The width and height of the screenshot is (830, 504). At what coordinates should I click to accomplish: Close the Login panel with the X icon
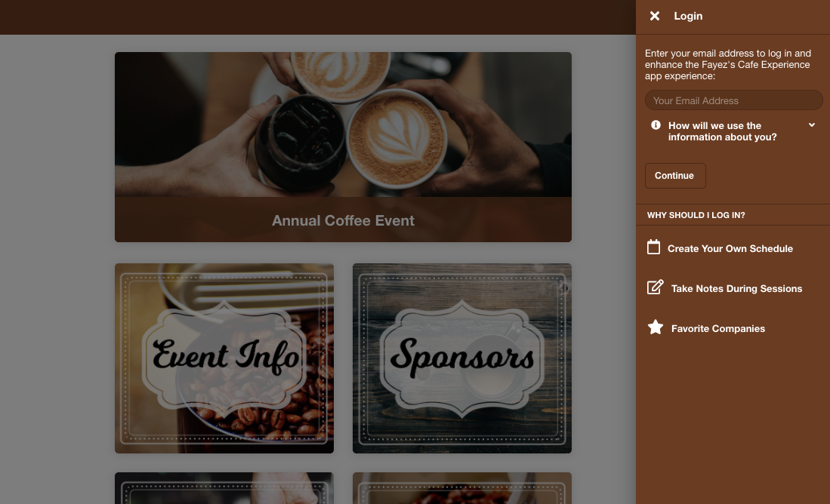click(x=655, y=16)
